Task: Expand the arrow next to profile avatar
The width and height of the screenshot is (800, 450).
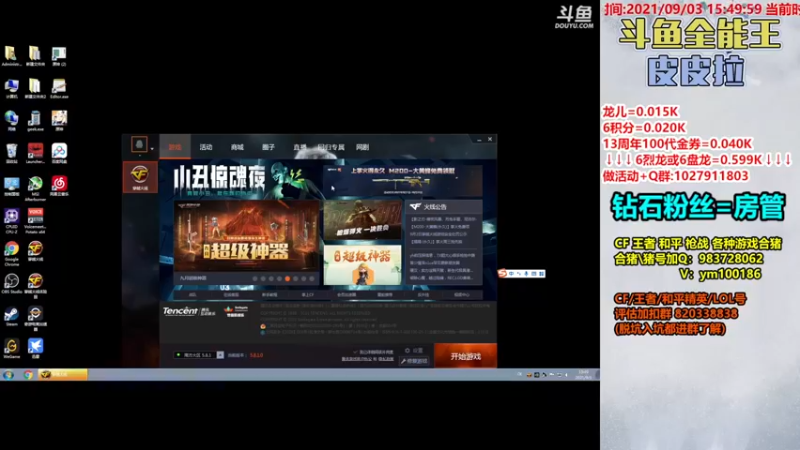Action: pos(152,149)
